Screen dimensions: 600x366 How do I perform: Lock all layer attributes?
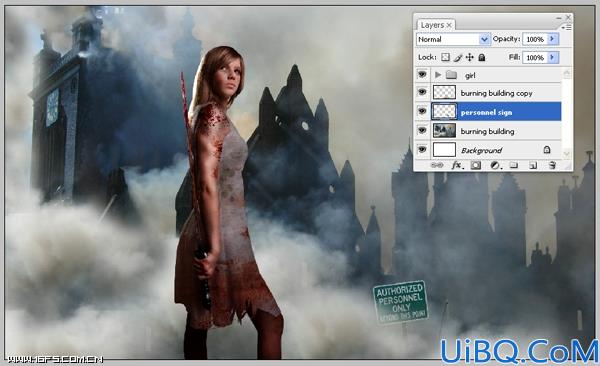[482, 57]
